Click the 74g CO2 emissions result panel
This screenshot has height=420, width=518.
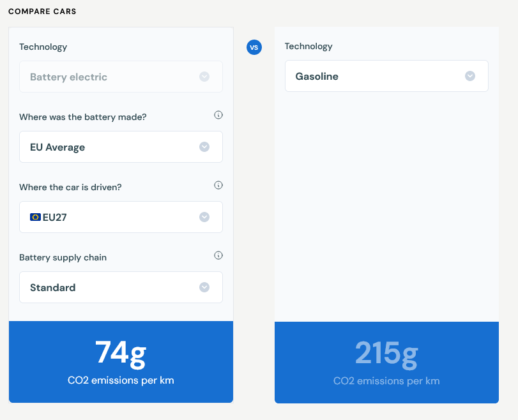coord(121,362)
